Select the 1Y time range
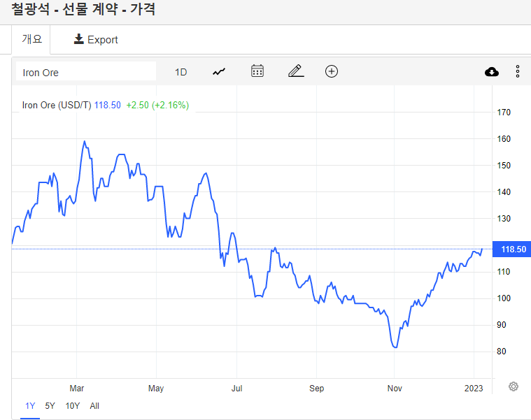 pyautogui.click(x=30, y=406)
